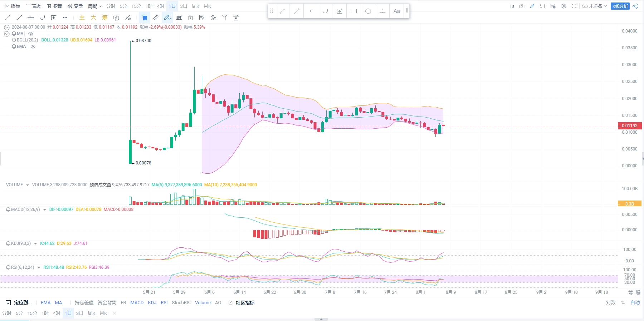Switch to 4时 timeframe in top toolbar
The width and height of the screenshot is (644, 321).
coord(161,6)
